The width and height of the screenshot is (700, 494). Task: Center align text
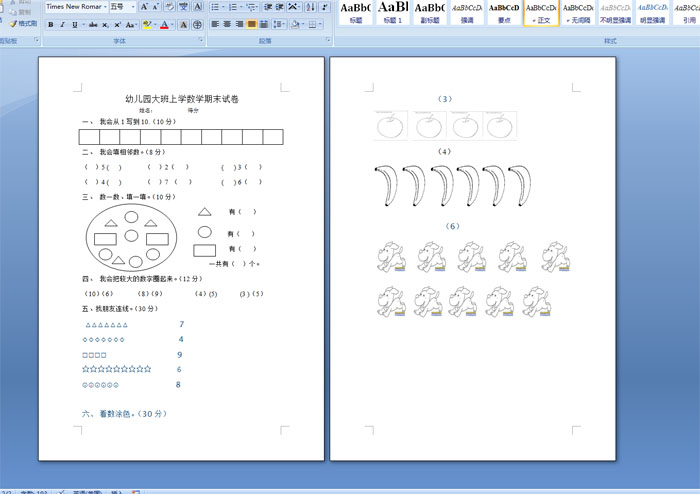pyautogui.click(x=227, y=25)
